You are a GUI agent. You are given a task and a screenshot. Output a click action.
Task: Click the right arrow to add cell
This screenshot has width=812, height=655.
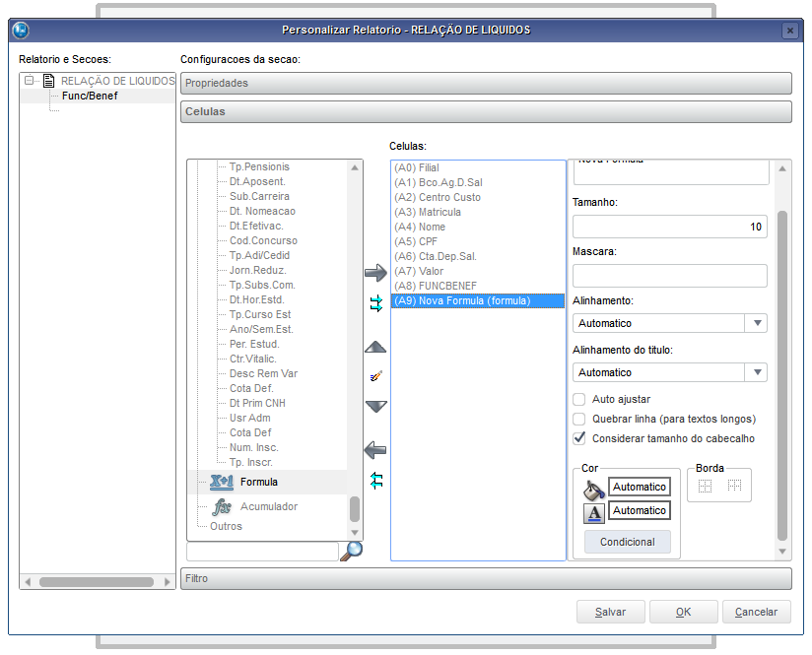click(x=375, y=273)
